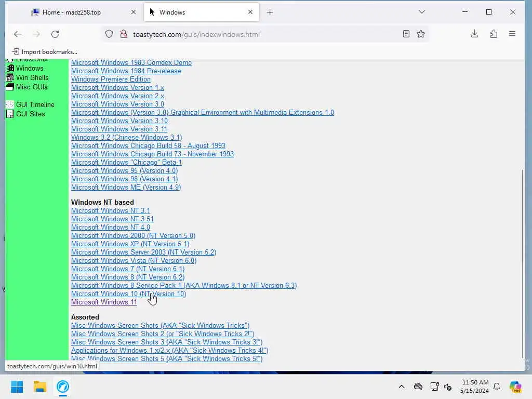Open Microsoft Windows "Chicago" Beta-1 link
Viewport: 532px width, 399px height.
(126, 163)
